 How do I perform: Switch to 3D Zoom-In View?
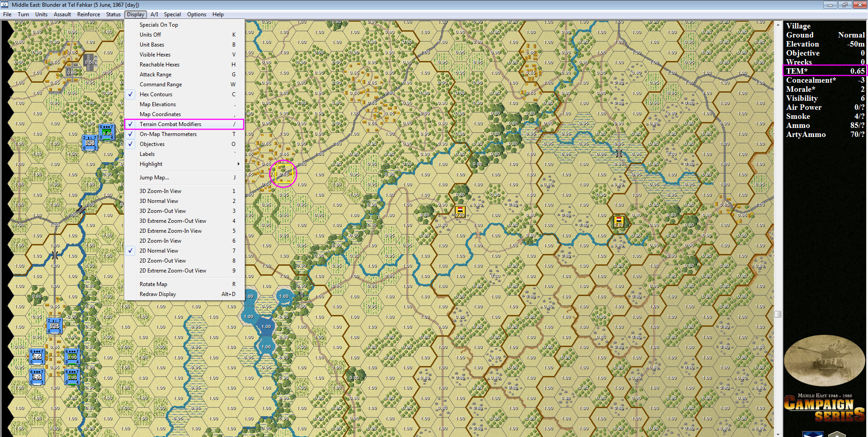pos(184,191)
